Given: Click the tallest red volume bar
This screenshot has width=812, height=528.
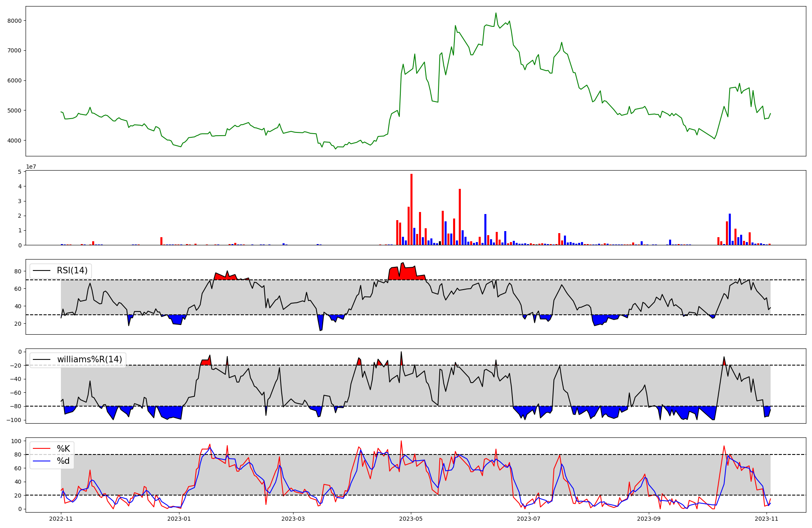Looking at the screenshot, I should pyautogui.click(x=411, y=209).
